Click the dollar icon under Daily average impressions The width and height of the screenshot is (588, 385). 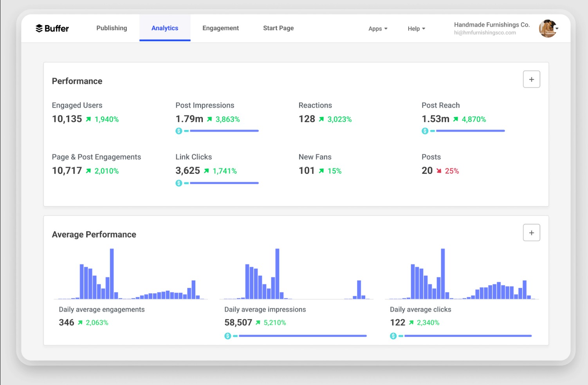pyautogui.click(x=228, y=336)
